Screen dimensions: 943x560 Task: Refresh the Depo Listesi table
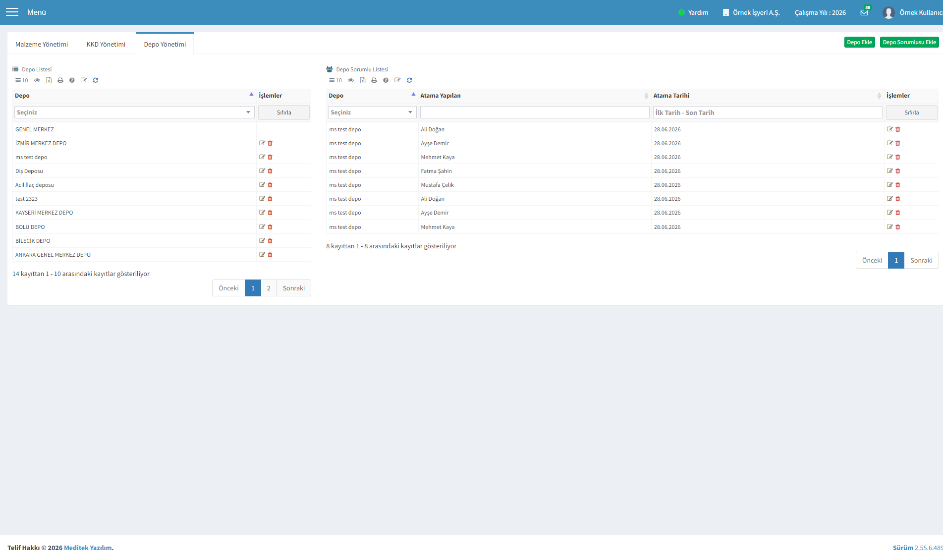[96, 80]
